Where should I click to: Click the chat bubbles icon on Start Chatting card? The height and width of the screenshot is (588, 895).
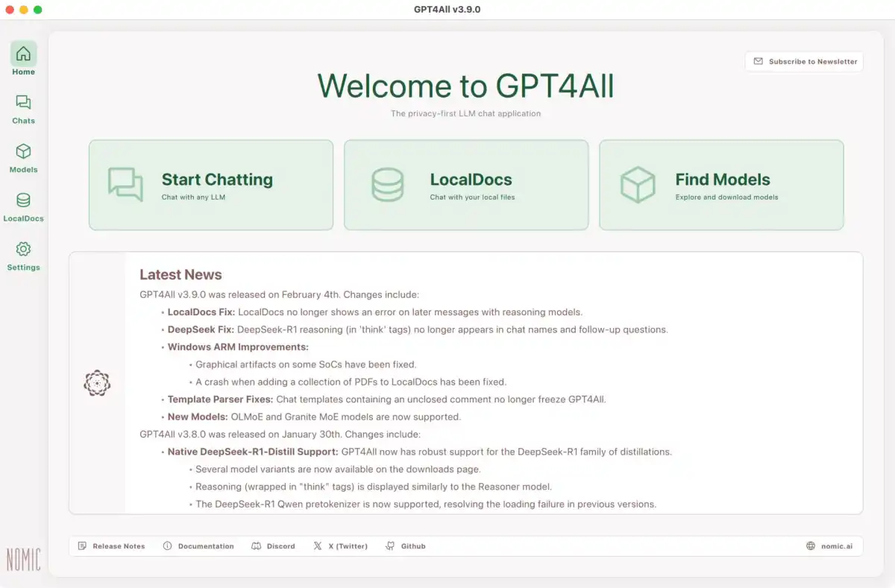pos(125,185)
